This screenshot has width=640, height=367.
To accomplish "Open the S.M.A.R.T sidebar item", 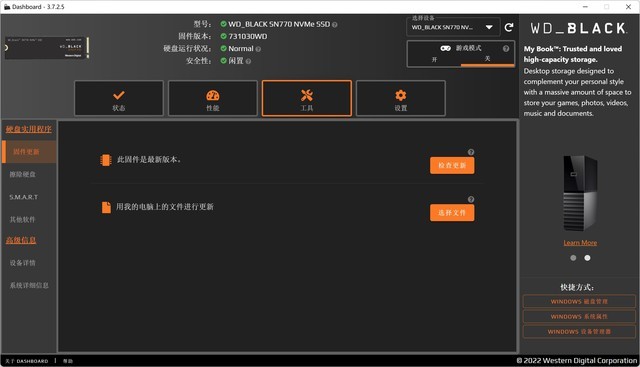I will [24, 197].
